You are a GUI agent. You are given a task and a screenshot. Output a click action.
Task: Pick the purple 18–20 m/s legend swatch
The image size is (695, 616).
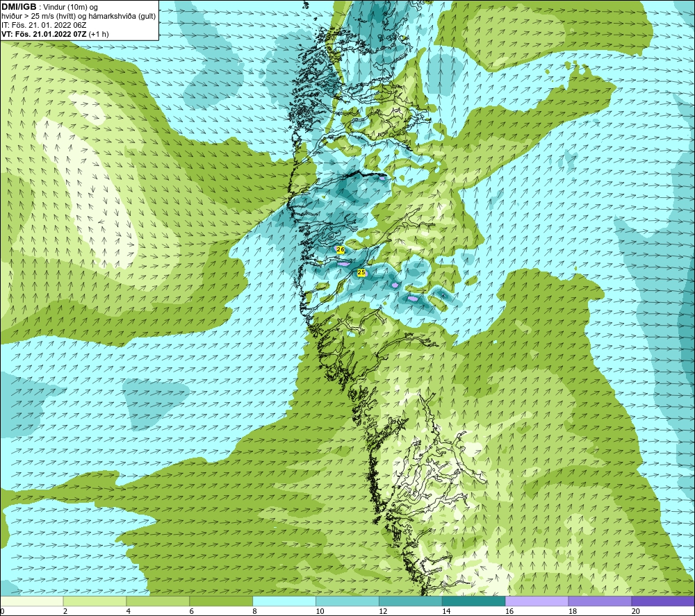600,601
